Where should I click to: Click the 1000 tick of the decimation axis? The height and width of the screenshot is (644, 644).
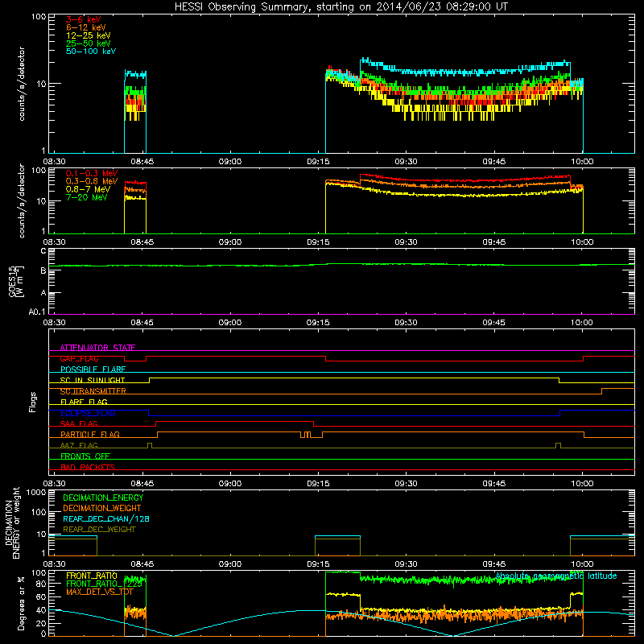click(36, 493)
